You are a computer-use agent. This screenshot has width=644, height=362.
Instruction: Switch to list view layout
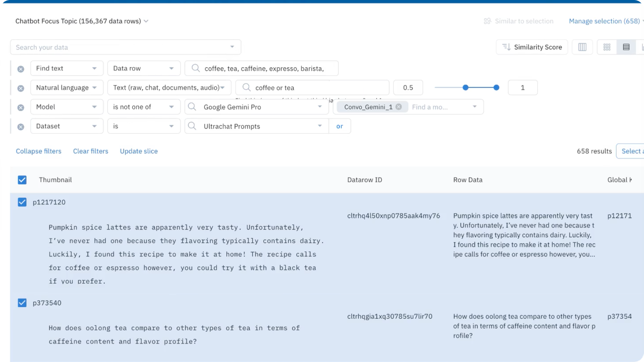coord(626,47)
